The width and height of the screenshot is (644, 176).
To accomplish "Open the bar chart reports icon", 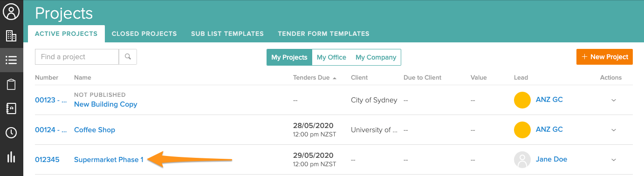I will coord(11,157).
